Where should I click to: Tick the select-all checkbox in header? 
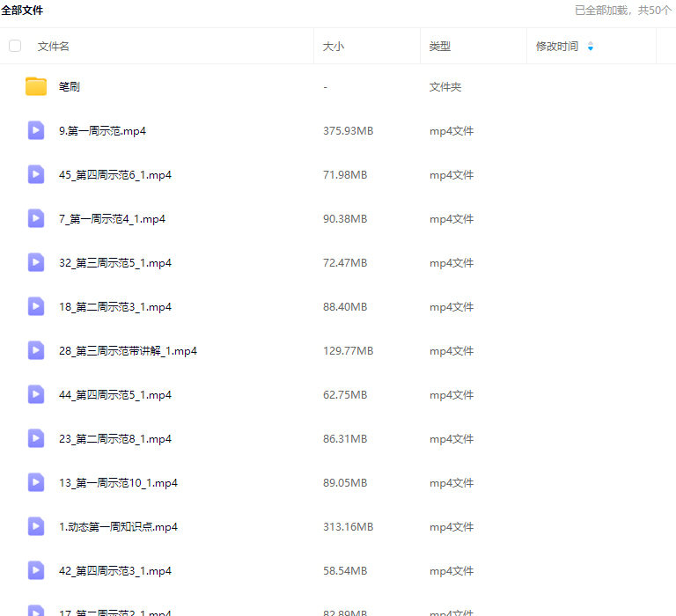(x=15, y=46)
